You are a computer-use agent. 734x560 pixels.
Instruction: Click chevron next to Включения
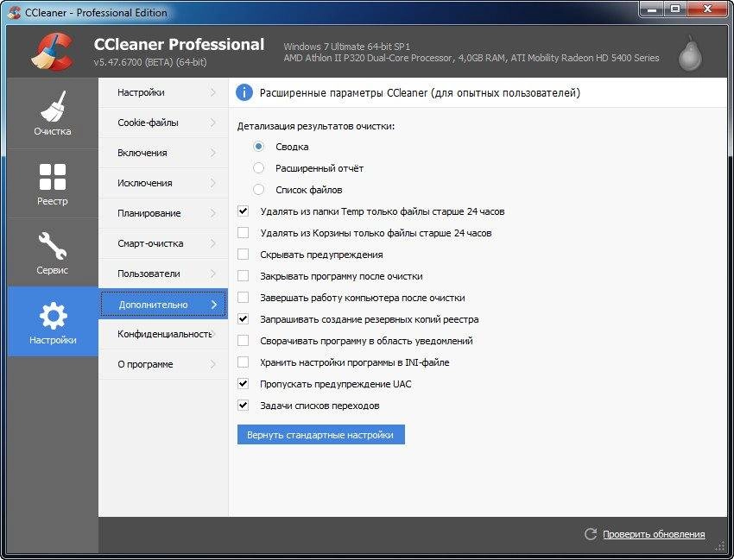tap(213, 153)
